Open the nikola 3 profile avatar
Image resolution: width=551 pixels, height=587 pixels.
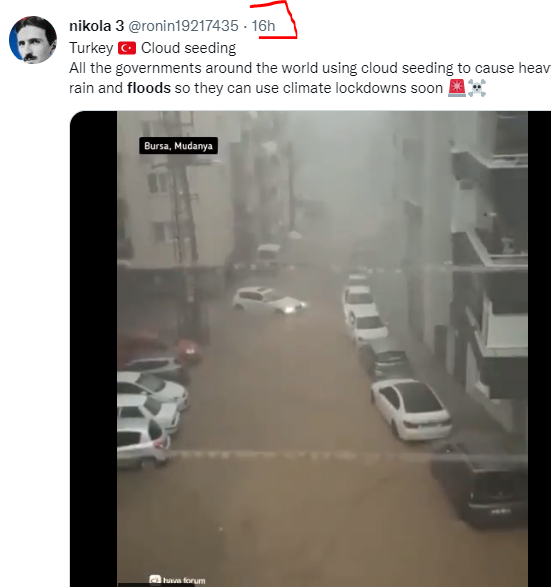(33, 40)
